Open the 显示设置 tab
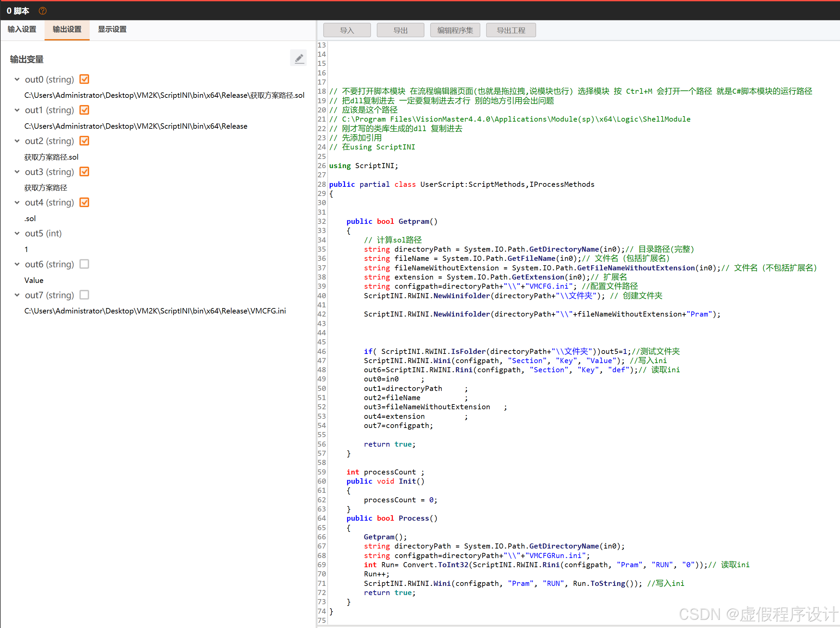Viewport: 840px width, 628px height. [112, 29]
